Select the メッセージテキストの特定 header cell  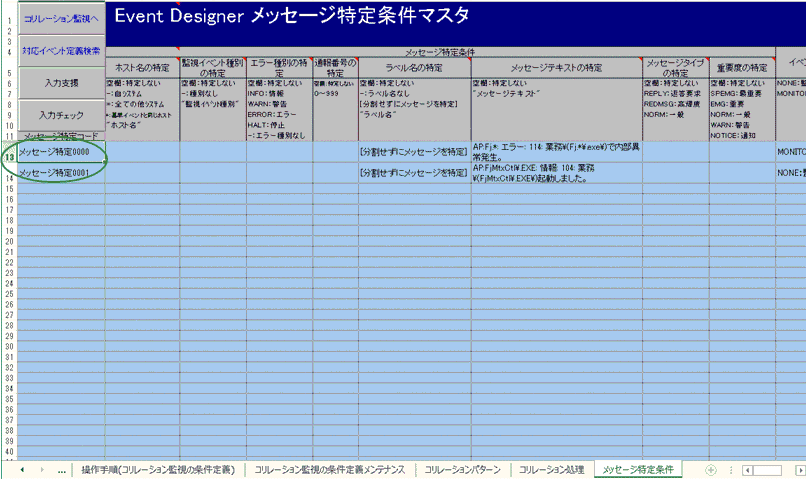click(x=557, y=68)
